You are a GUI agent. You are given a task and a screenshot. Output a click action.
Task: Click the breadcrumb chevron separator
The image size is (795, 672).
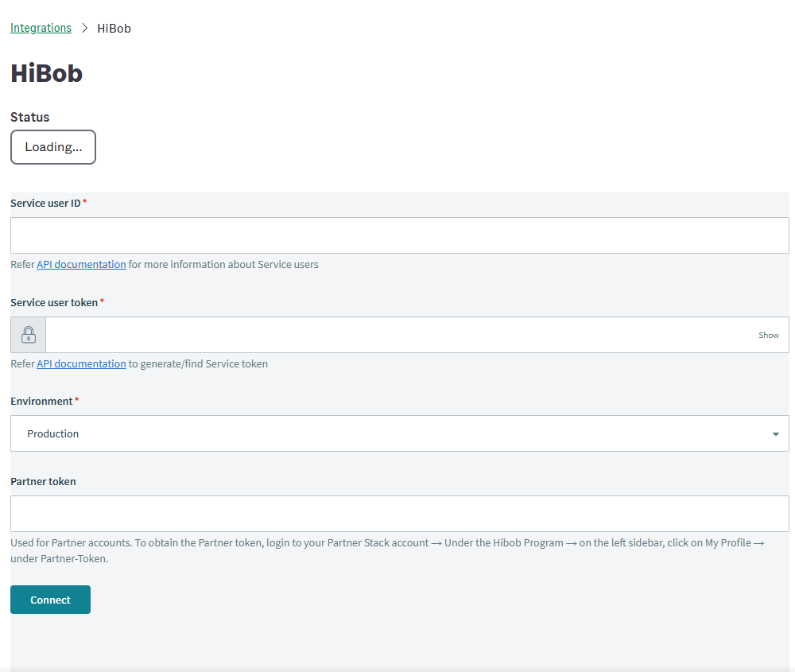coord(85,28)
